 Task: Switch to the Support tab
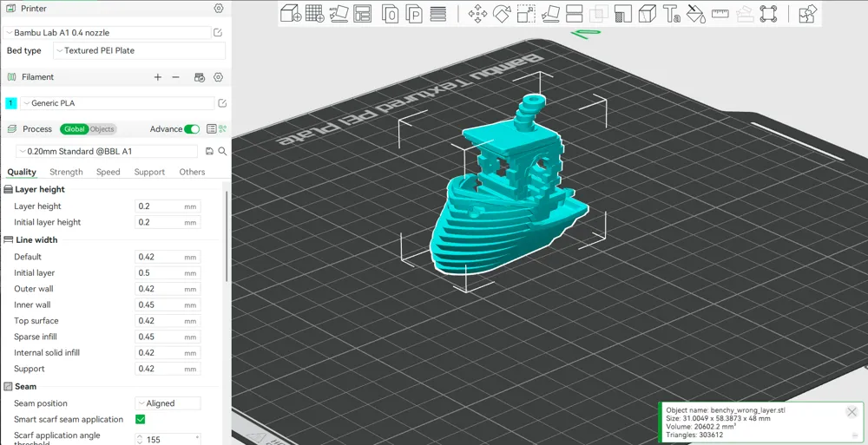click(149, 172)
